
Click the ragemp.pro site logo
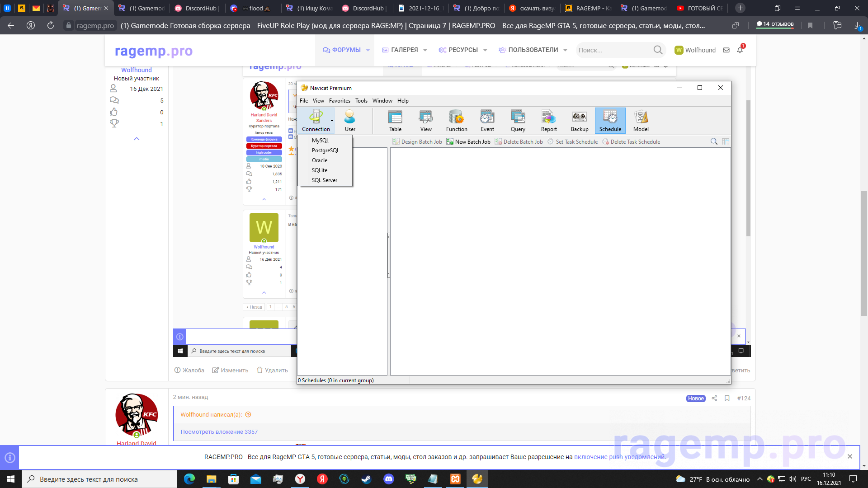(x=154, y=51)
